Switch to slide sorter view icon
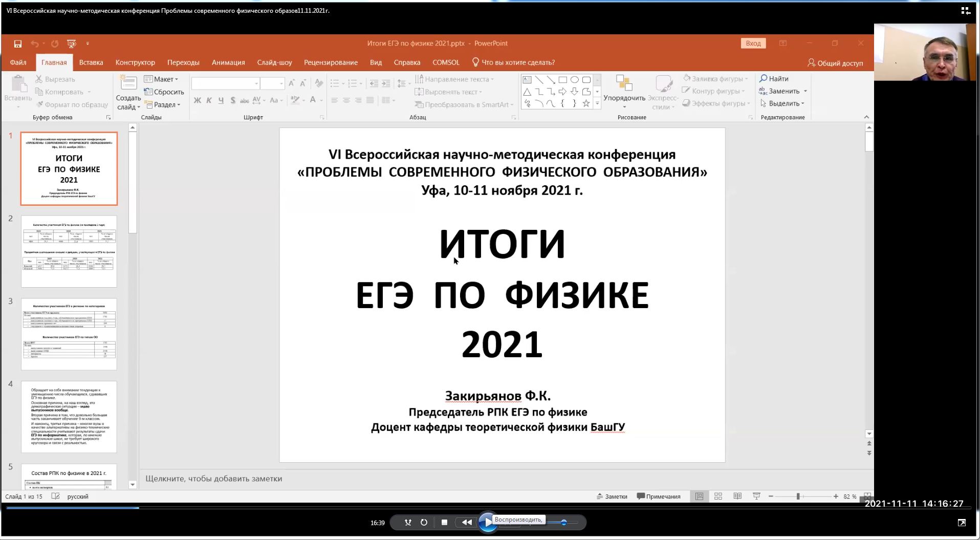This screenshot has width=980, height=540. tap(718, 496)
